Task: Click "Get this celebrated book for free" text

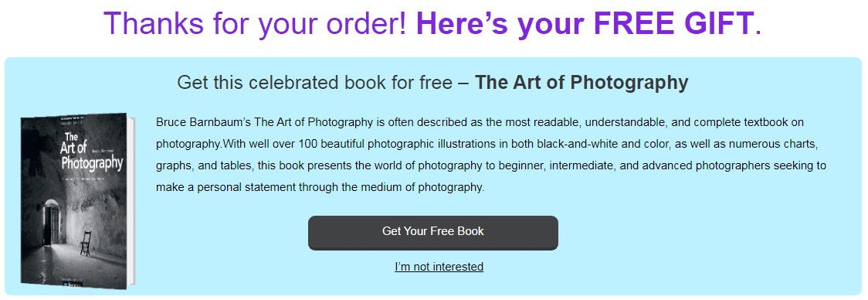Action: click(317, 83)
